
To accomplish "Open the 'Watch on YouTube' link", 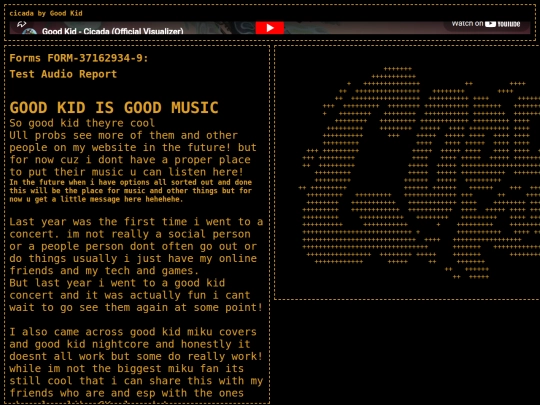I will click(x=486, y=24).
